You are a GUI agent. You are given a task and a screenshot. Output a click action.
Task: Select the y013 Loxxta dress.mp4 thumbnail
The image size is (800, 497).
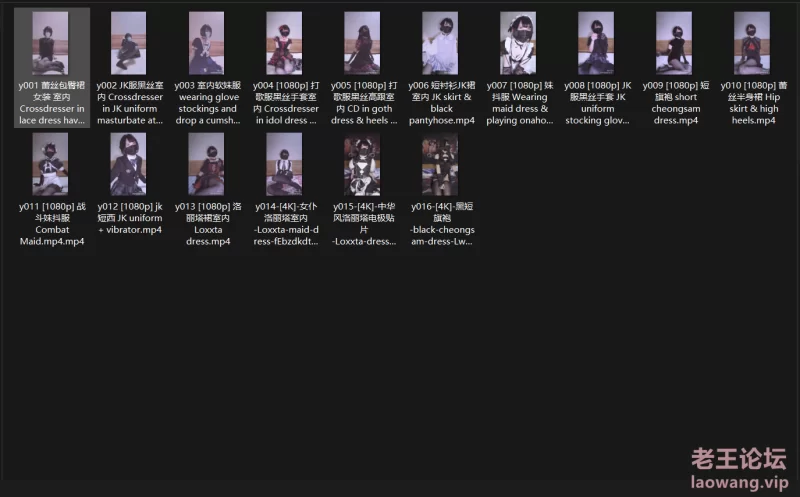tap(207, 164)
